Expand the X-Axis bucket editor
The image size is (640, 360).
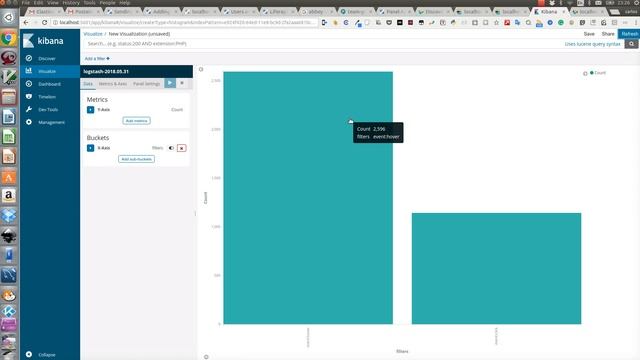[91, 148]
